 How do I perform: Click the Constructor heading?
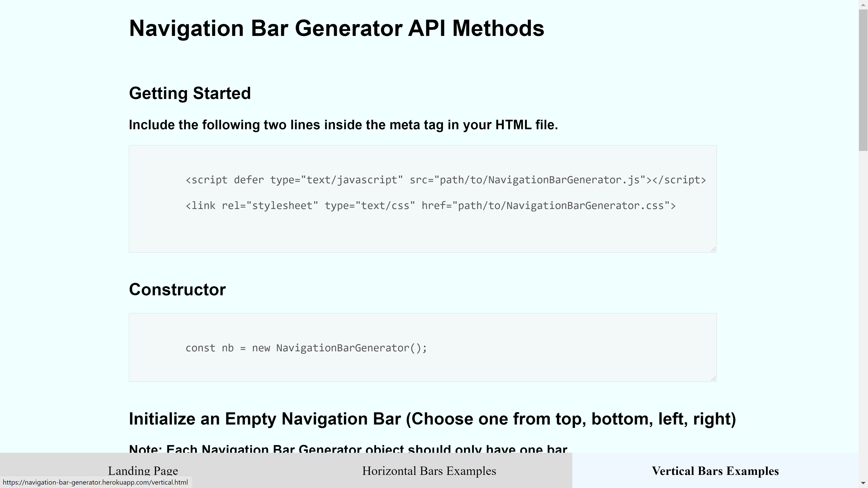click(x=177, y=290)
